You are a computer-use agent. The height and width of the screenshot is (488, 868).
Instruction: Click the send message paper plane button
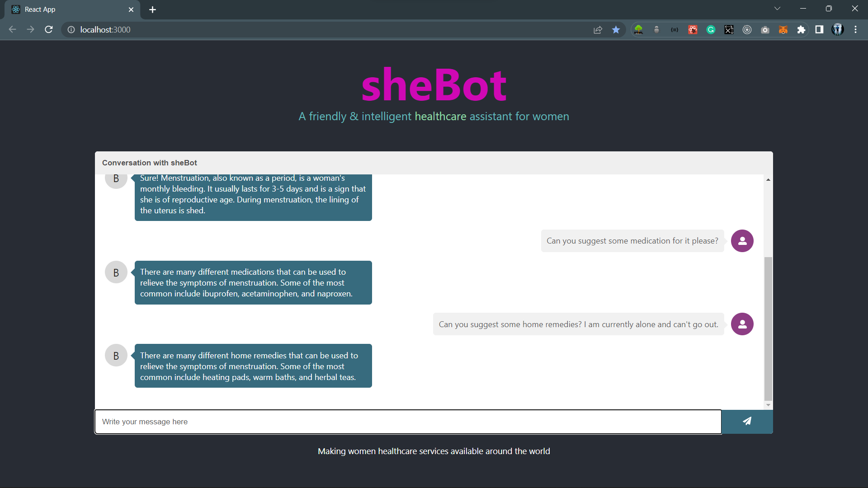pos(747,421)
